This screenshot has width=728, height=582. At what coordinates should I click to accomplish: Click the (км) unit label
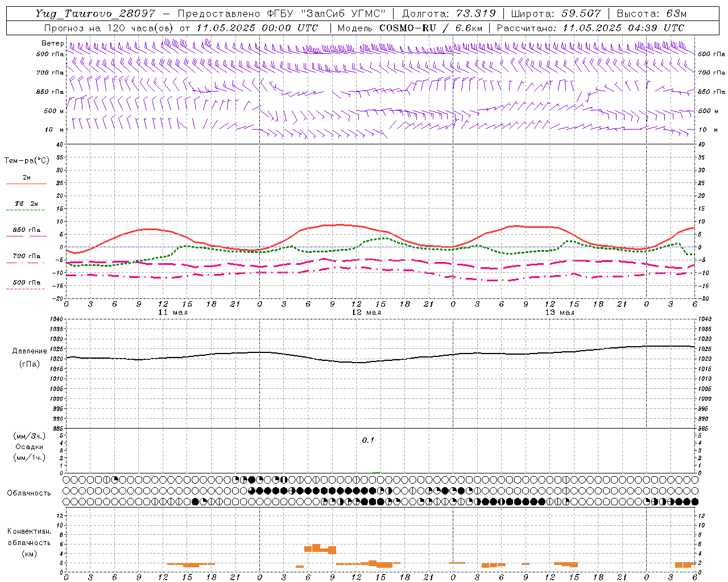pyautogui.click(x=29, y=554)
